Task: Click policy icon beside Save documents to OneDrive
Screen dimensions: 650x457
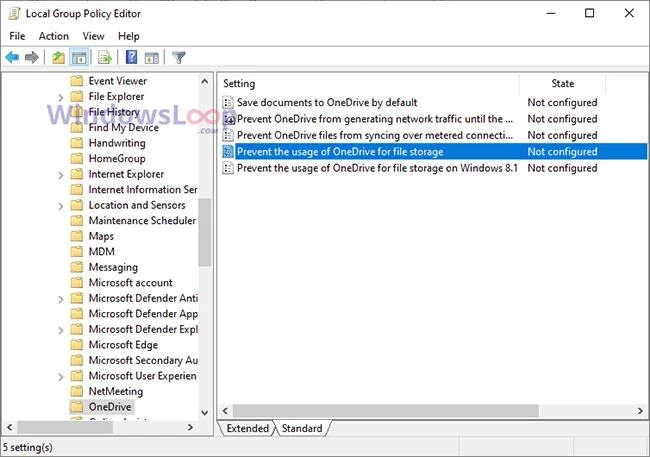Action: coord(228,102)
